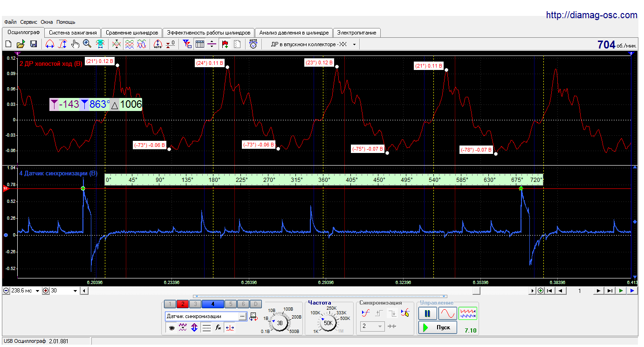Open channel name browse ellipsis button

click(x=242, y=316)
